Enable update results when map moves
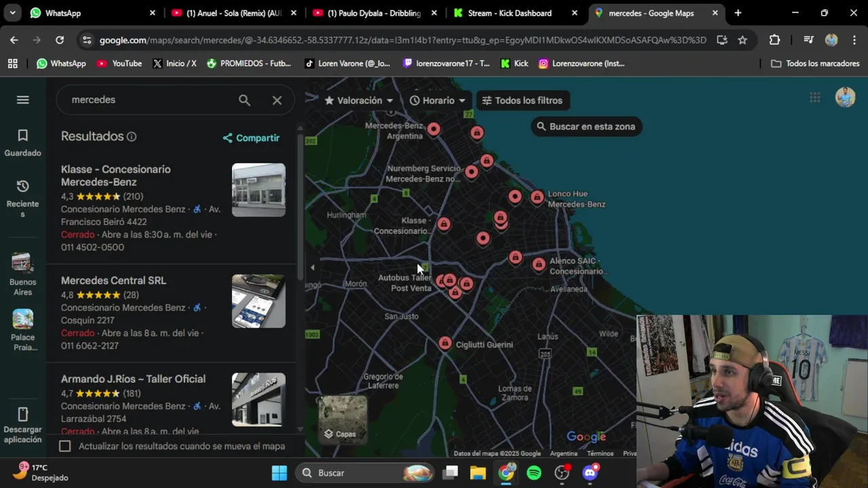This screenshot has width=868, height=488. point(64,446)
